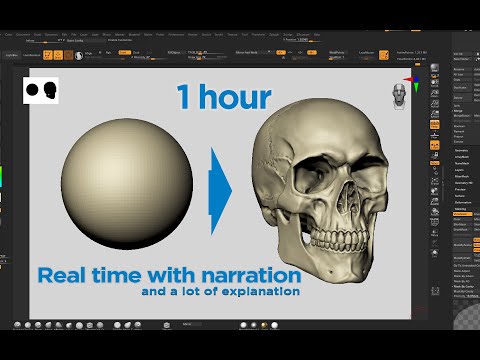Image resolution: width=480 pixels, height=360 pixels.
Task: Expand the Remesh section
Action: (459, 132)
